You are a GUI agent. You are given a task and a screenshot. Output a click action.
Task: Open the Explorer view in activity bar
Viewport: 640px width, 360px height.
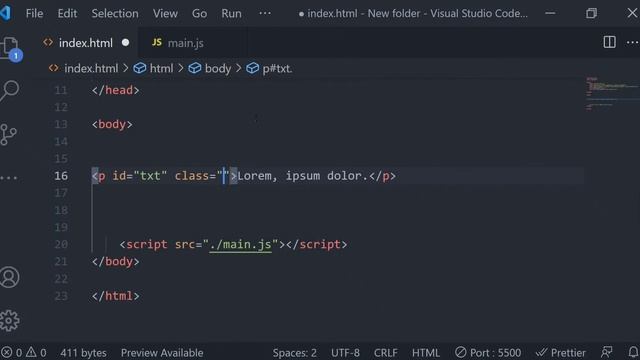(x=10, y=48)
